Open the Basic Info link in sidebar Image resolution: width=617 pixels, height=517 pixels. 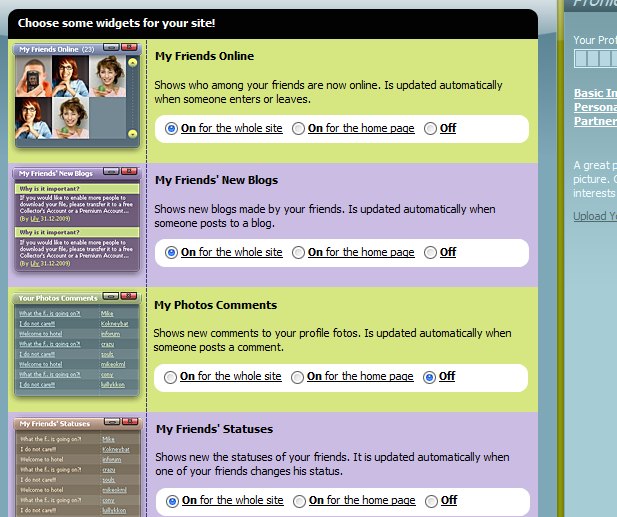pyautogui.click(x=594, y=93)
